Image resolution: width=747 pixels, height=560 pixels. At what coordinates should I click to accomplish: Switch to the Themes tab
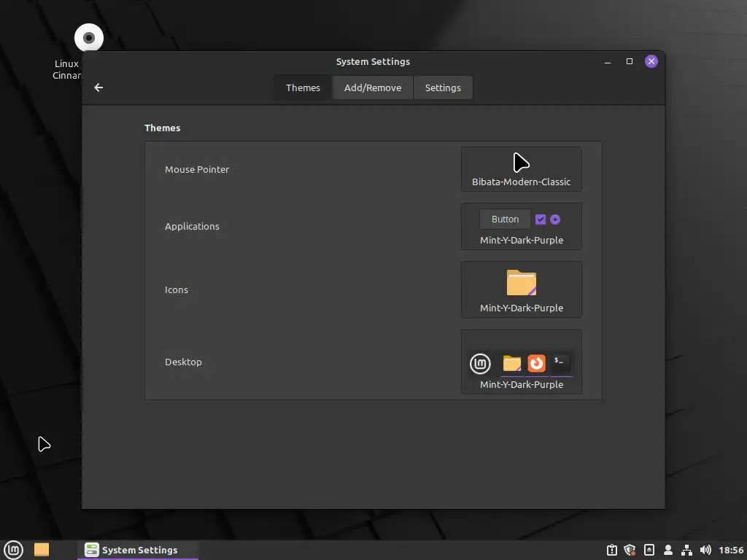click(303, 87)
